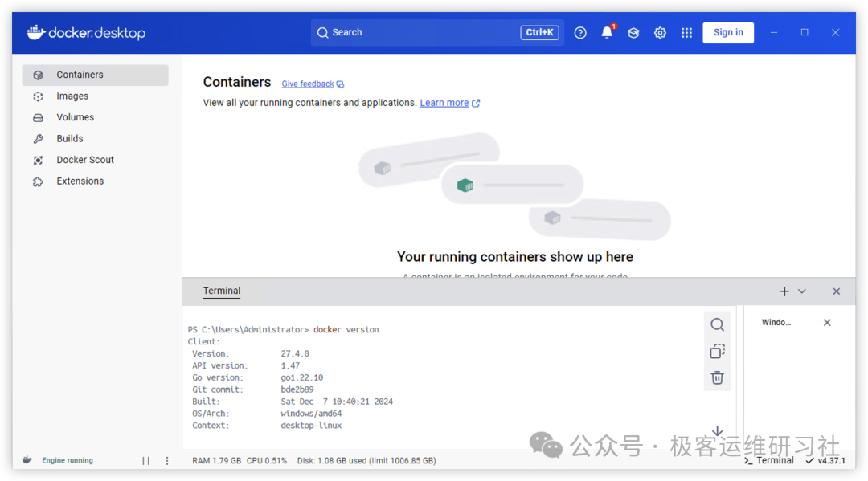Click the Docker Desktop whale logo
This screenshot has height=481, width=868.
(86, 33)
